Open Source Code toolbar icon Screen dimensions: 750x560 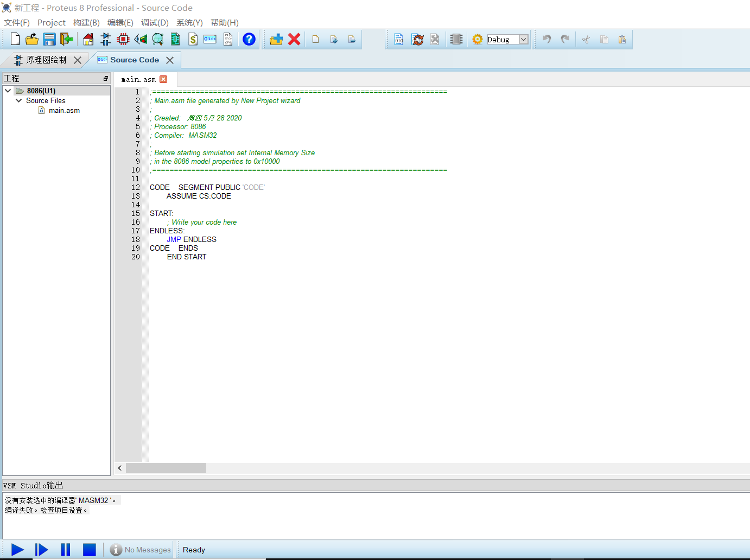point(210,39)
